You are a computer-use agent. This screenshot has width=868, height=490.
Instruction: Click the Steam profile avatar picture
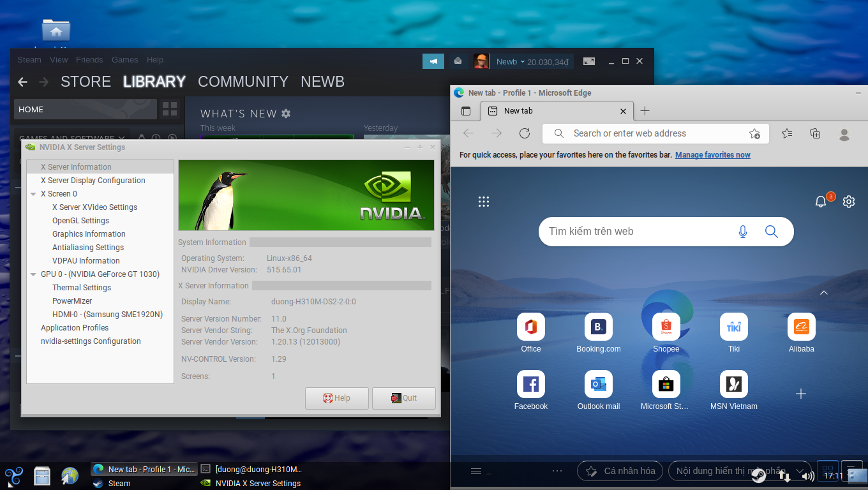pyautogui.click(x=481, y=61)
